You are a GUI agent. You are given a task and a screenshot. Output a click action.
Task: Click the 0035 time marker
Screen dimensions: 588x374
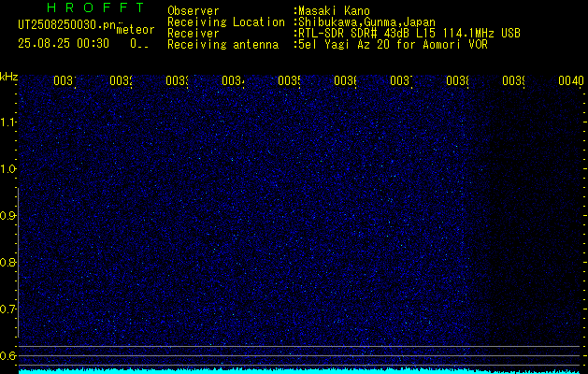289,81
